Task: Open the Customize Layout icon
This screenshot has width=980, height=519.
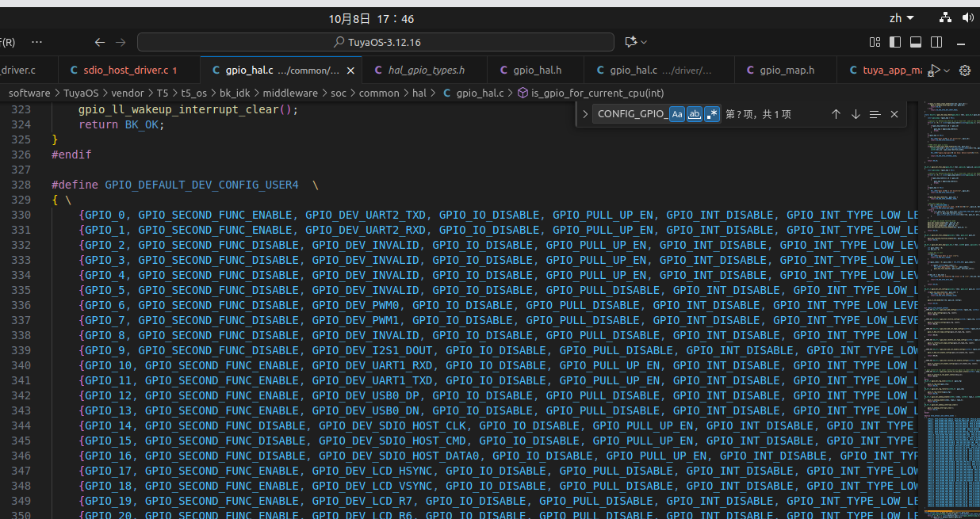Action: pyautogui.click(x=875, y=42)
